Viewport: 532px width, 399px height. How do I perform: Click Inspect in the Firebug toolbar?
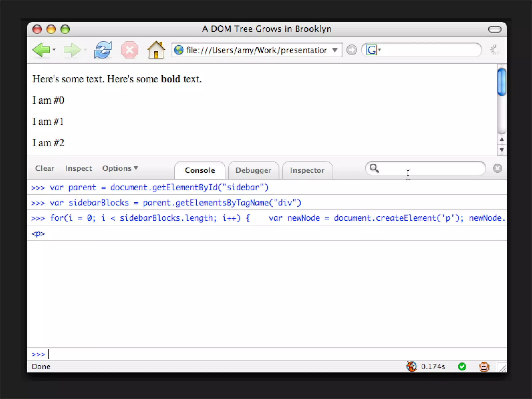point(78,168)
